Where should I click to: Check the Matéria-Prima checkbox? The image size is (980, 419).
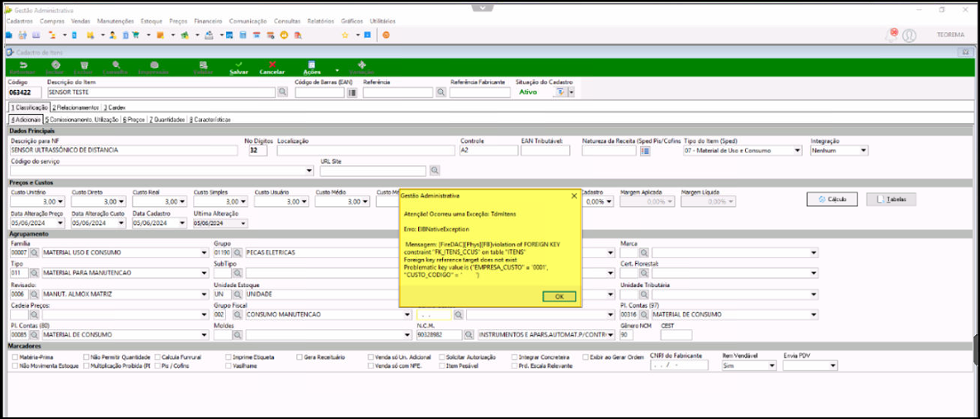point(15,357)
